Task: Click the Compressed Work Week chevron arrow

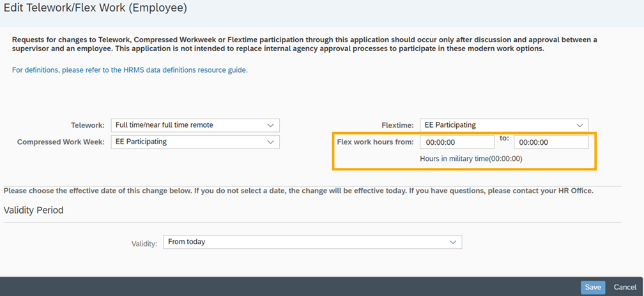Action: tap(270, 142)
